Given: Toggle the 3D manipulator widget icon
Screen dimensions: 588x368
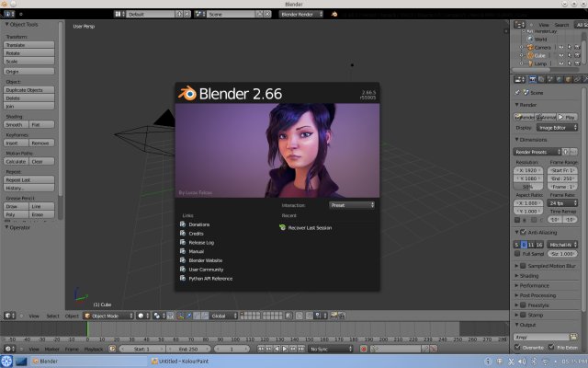Looking at the screenshot, I should [x=180, y=316].
